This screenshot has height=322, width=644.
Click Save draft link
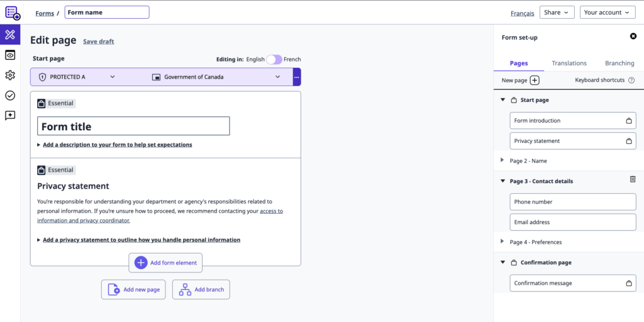[99, 42]
